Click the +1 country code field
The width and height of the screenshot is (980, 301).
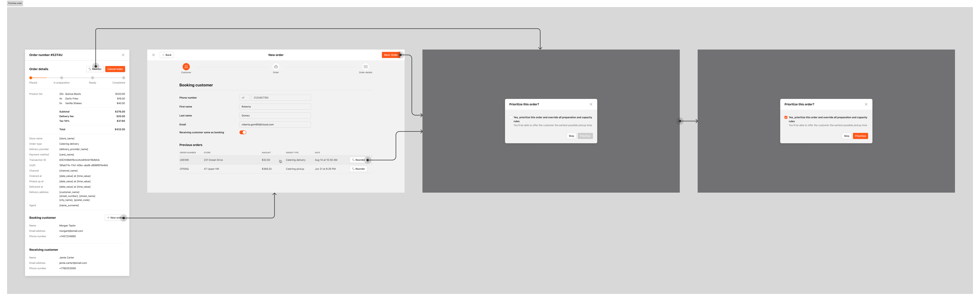(245, 98)
